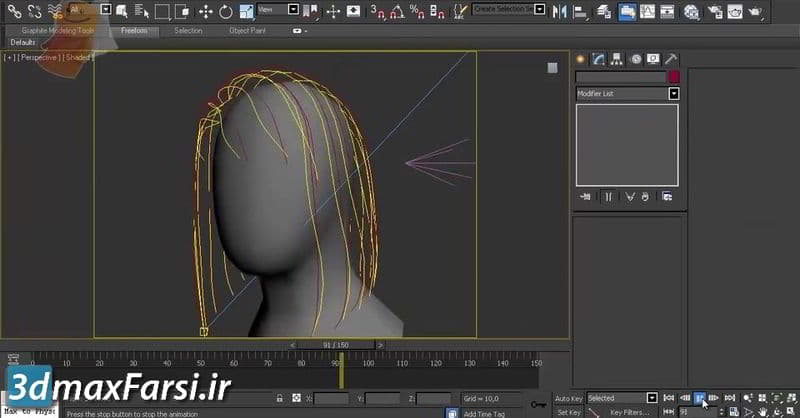The image size is (800, 418).
Task: Open the Key Filters dialog
Action: [x=630, y=411]
